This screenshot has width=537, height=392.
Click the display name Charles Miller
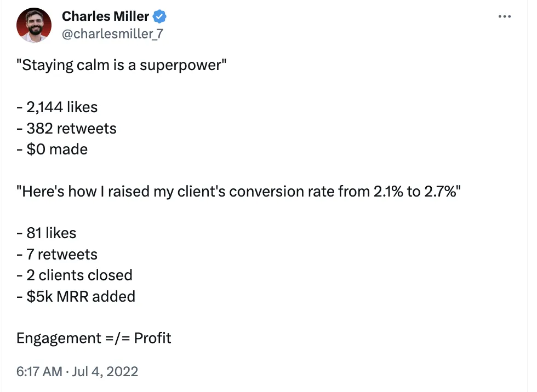[105, 16]
